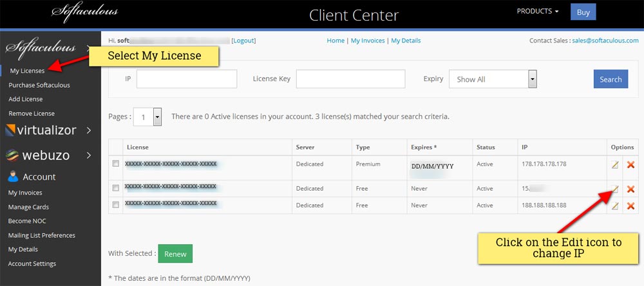
Task: Edit the license with IP 178.178.178.178
Action: pos(614,165)
